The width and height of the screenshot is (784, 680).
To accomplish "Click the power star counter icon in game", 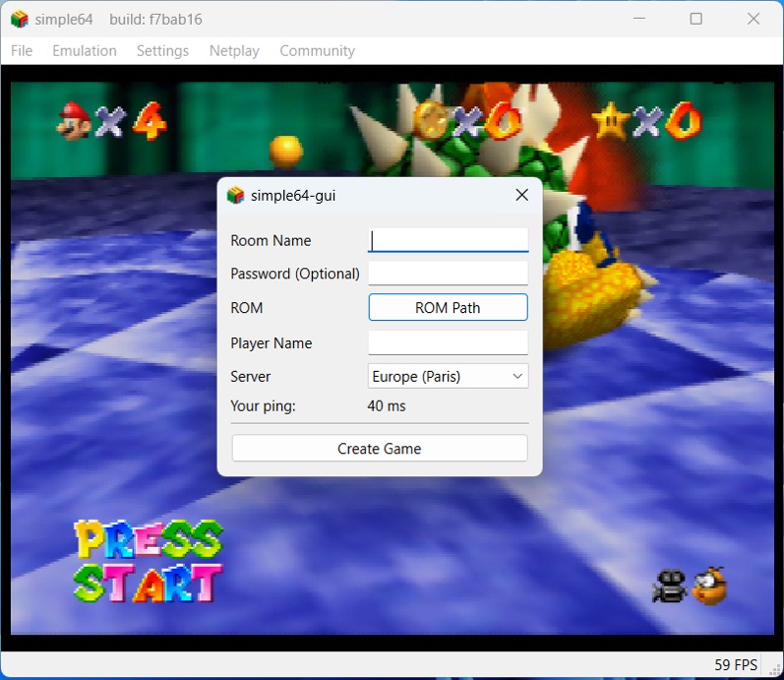I will tap(611, 120).
